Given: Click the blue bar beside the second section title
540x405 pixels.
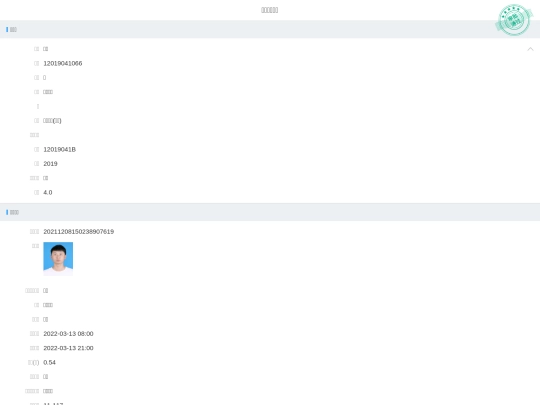Looking at the screenshot, I should [7, 212].
